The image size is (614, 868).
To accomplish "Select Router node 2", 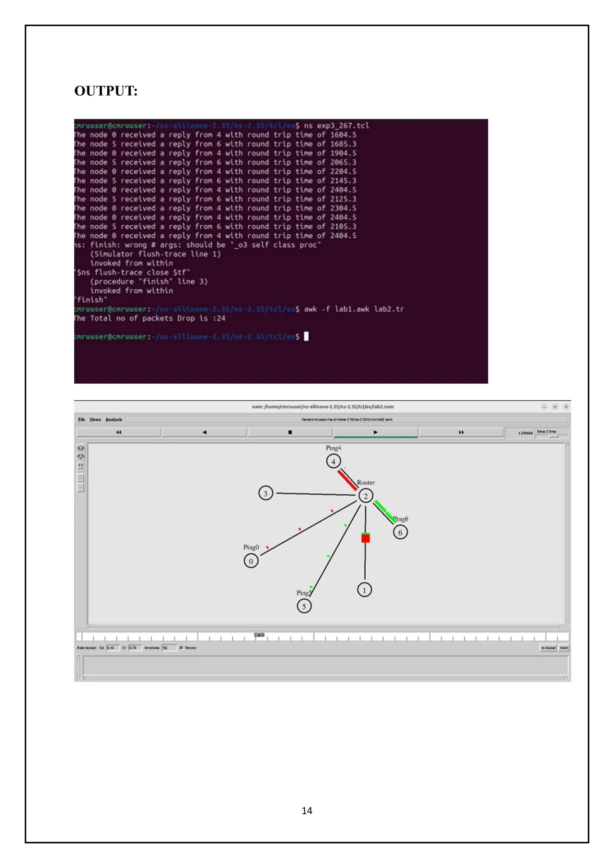I will coord(365,496).
